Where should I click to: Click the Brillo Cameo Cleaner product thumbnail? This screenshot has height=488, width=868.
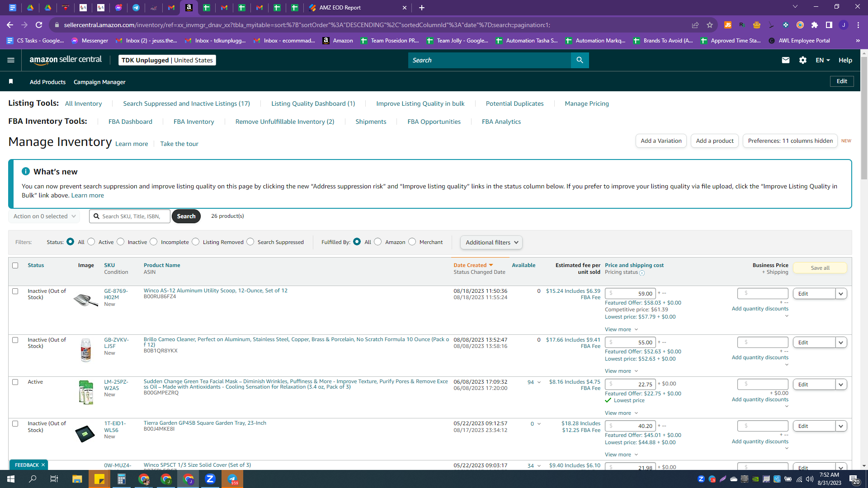tap(86, 350)
